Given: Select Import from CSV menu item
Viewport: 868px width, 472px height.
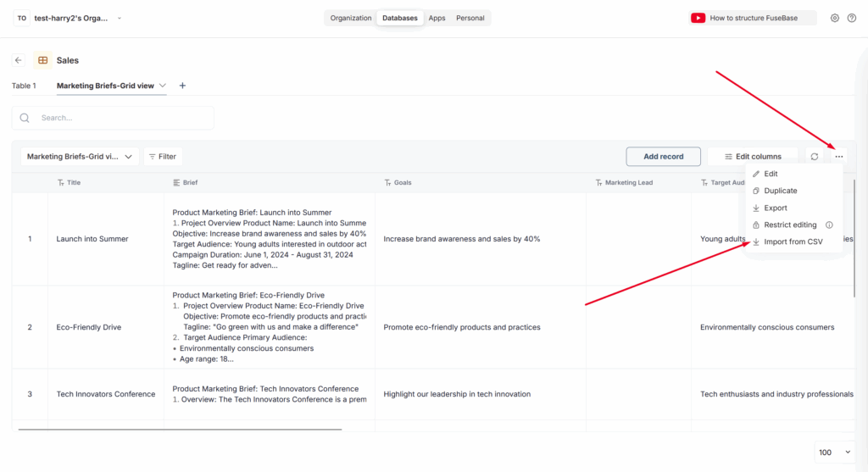Looking at the screenshot, I should coord(793,242).
